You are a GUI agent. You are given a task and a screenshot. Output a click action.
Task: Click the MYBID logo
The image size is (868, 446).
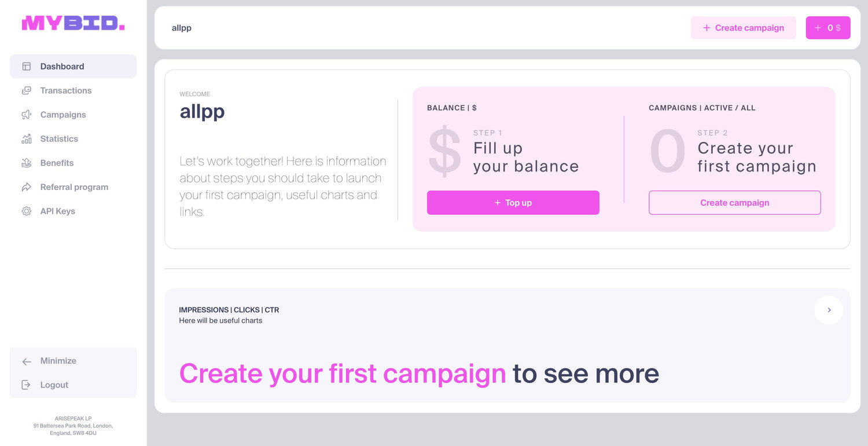[x=73, y=23]
